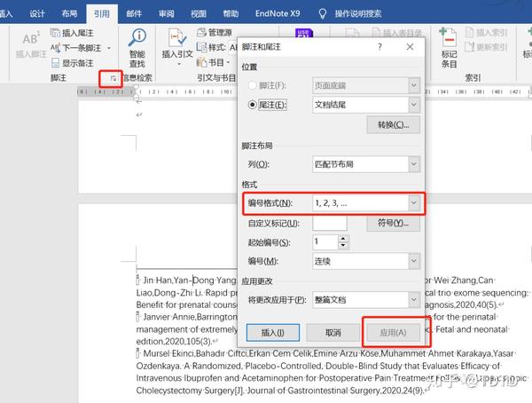Click endnote text 'Janvier Annie,Barrington'

point(190,317)
